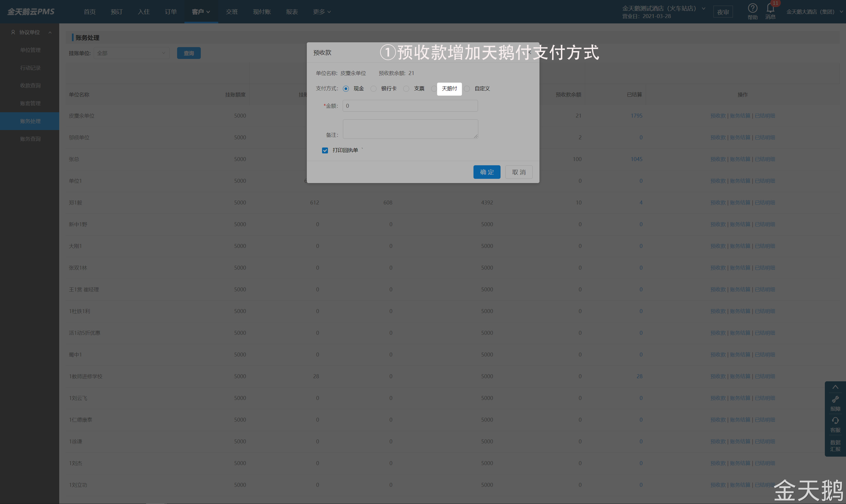Click 已结明细 link for 单位1
The height and width of the screenshot is (504, 846).
[765, 181]
